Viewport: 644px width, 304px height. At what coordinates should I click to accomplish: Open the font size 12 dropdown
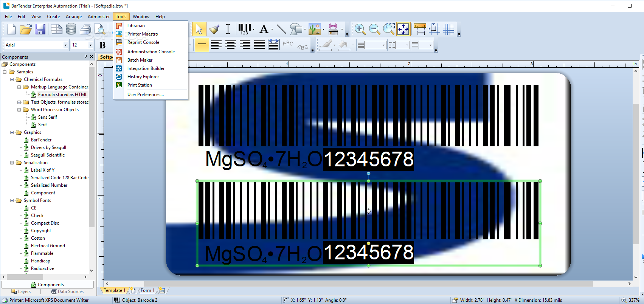tap(90, 45)
